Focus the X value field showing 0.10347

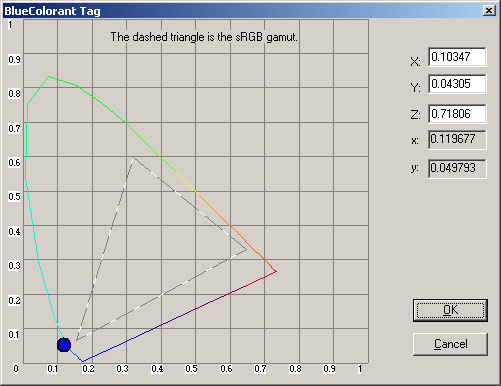(x=457, y=57)
